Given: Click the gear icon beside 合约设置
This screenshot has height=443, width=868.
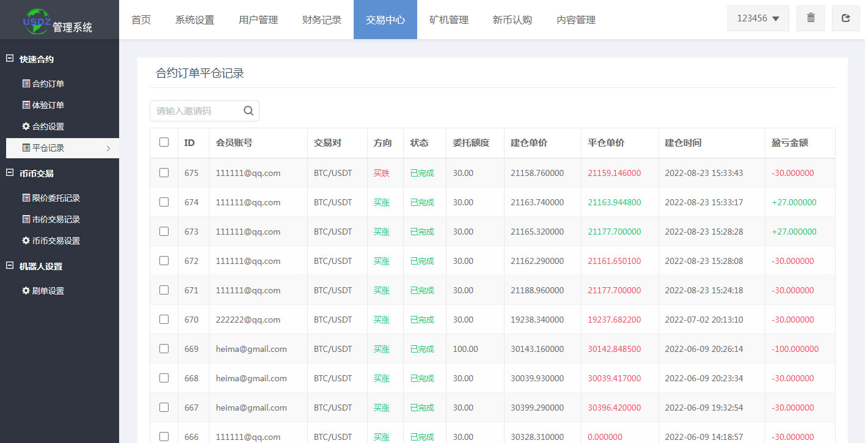Looking at the screenshot, I should (26, 126).
